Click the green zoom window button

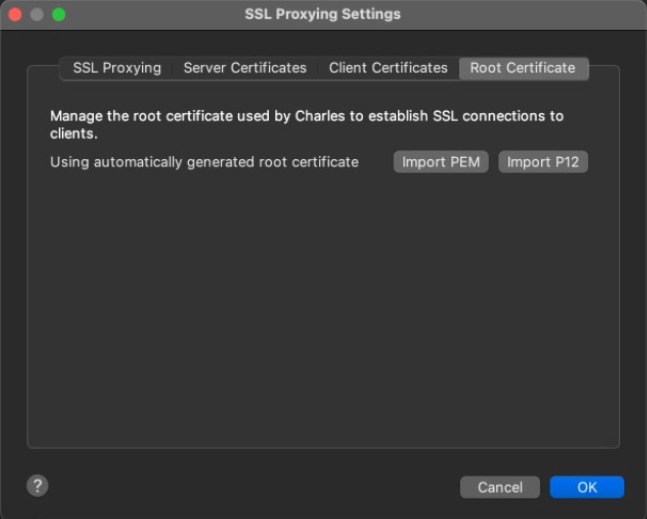click(x=58, y=15)
